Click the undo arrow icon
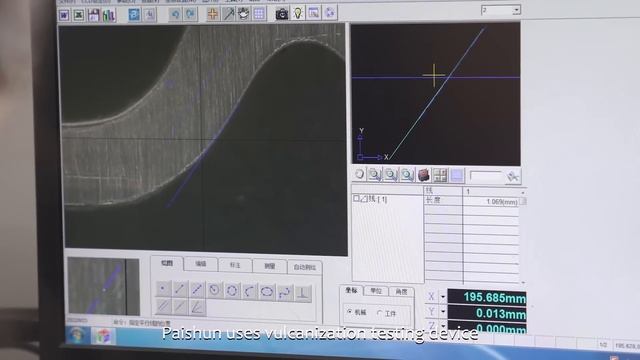Image resolution: width=640 pixels, height=360 pixels. click(175, 14)
